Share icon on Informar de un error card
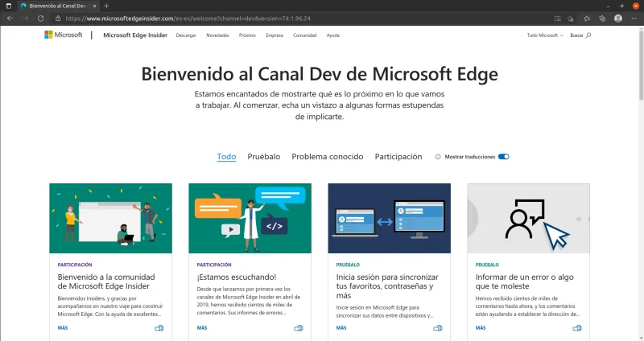This screenshot has height=341, width=644. [x=577, y=328]
